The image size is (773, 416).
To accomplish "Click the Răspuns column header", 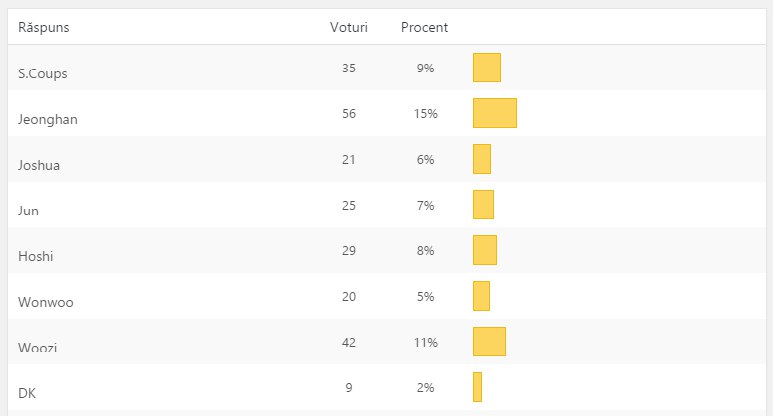I will point(43,27).
